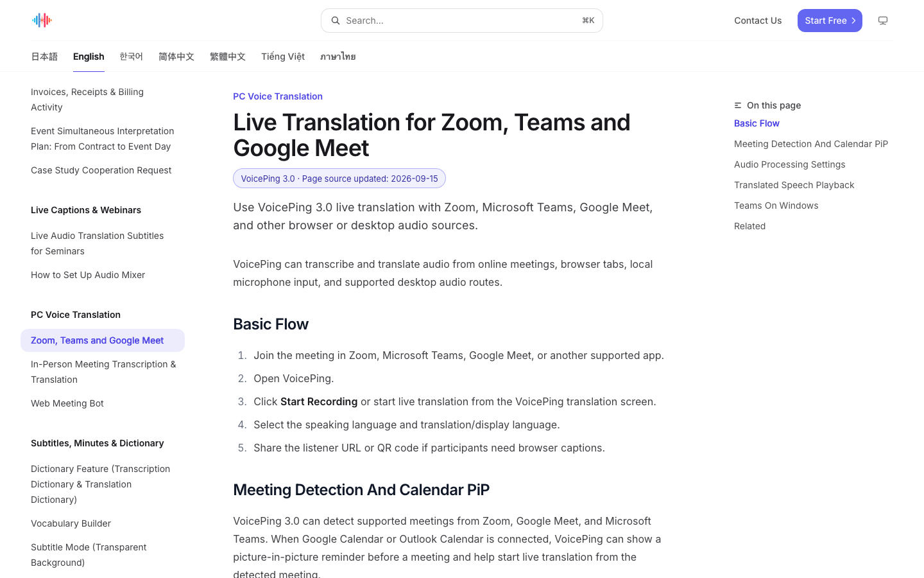Click the Live Captions & Webinars sidebar heading

86,210
